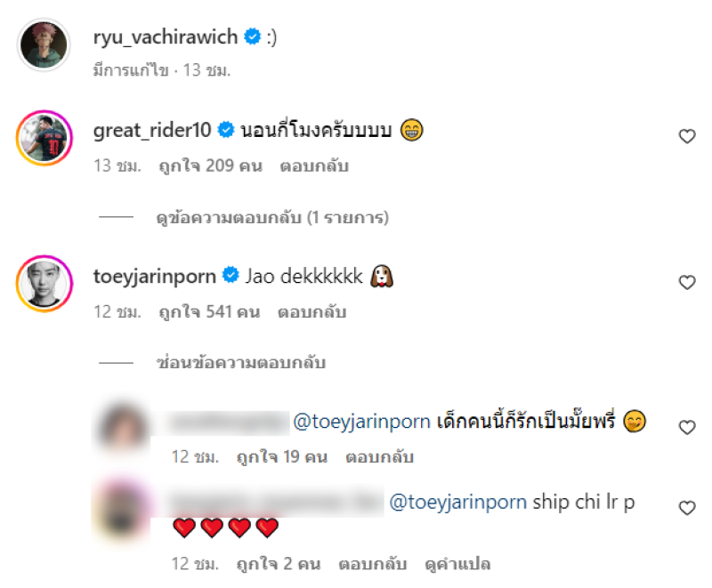Like the 'ship chi lr p' reply with the heart

point(687,508)
